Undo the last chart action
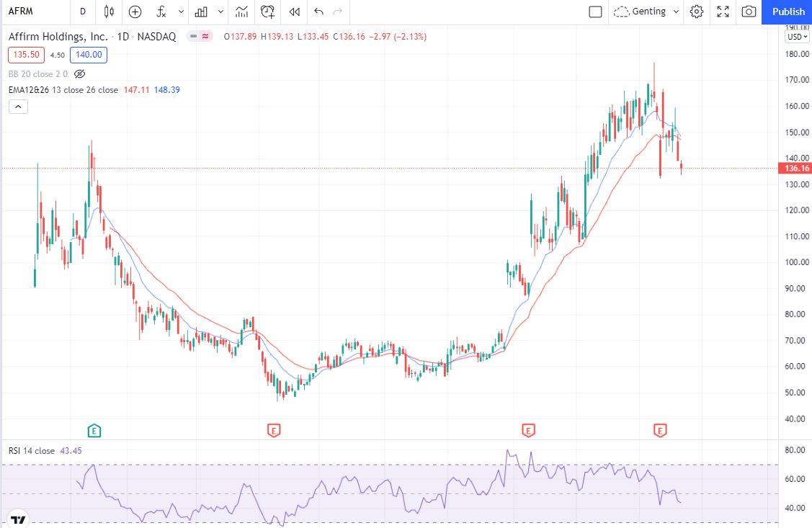 318,12
